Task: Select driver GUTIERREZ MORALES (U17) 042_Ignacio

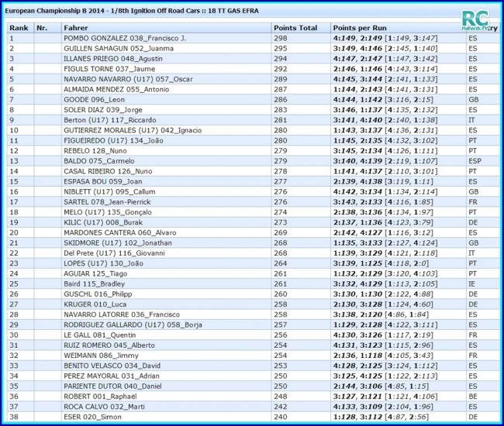Action: 133,130
